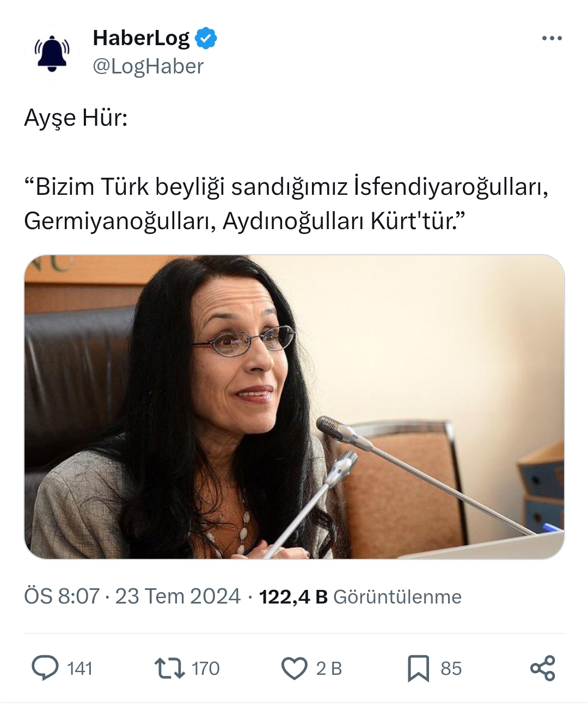Viewport: 588px width, 708px height.
Task: View the 122,4 B Görüntülenme analytics
Action: (360, 597)
